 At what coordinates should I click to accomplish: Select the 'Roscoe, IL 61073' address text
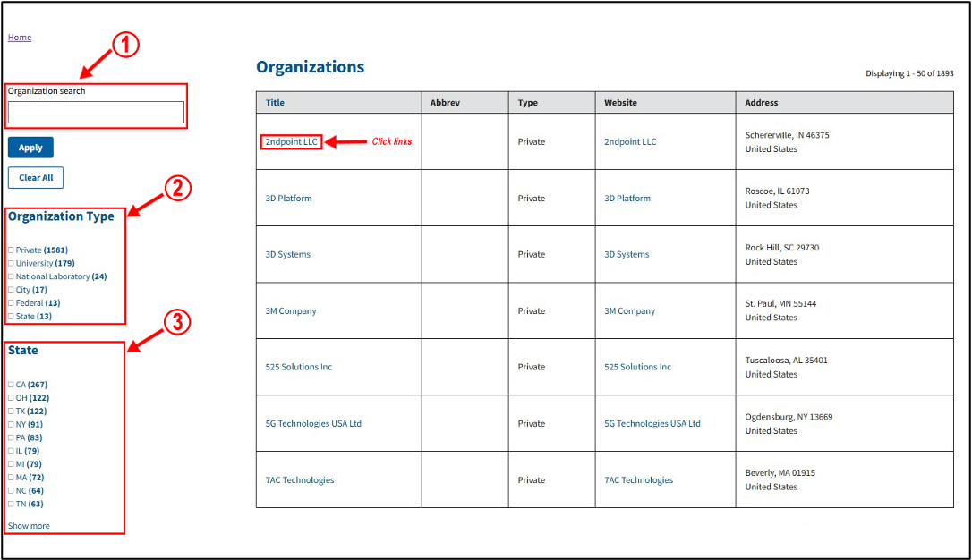pos(777,191)
